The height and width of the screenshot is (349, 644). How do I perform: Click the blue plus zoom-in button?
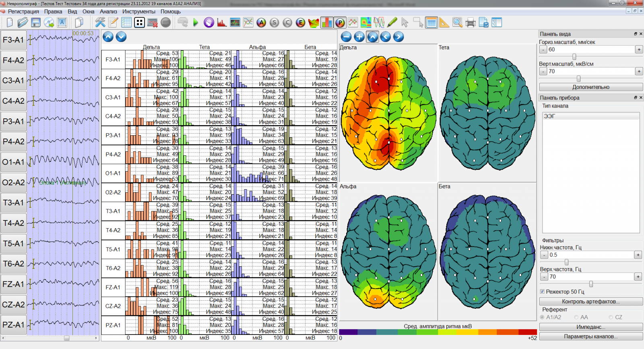coord(359,37)
